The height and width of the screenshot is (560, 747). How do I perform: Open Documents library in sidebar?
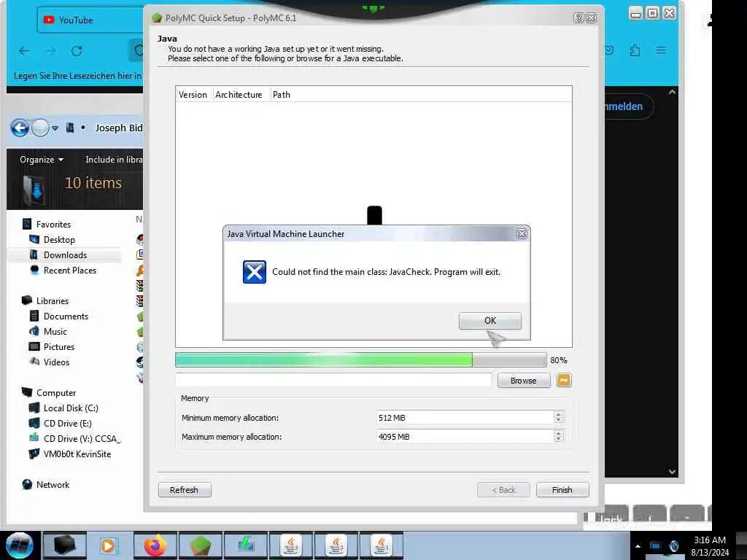(66, 316)
